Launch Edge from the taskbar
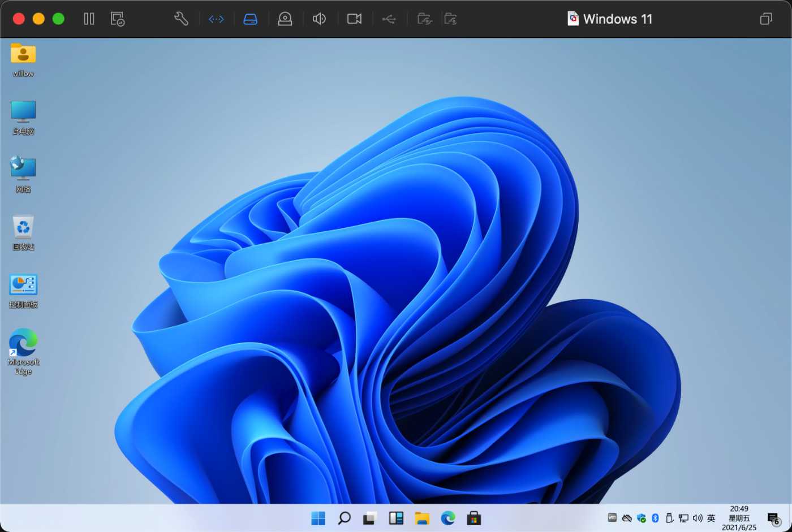 [x=448, y=518]
